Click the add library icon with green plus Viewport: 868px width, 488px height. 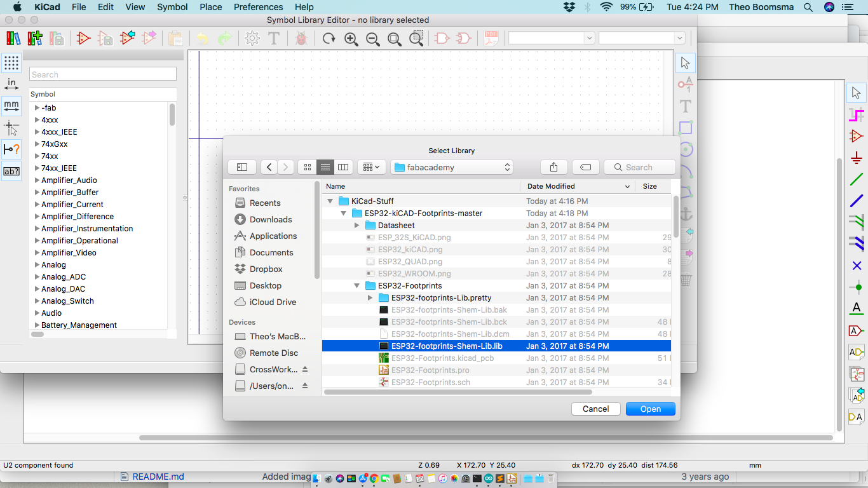point(35,38)
